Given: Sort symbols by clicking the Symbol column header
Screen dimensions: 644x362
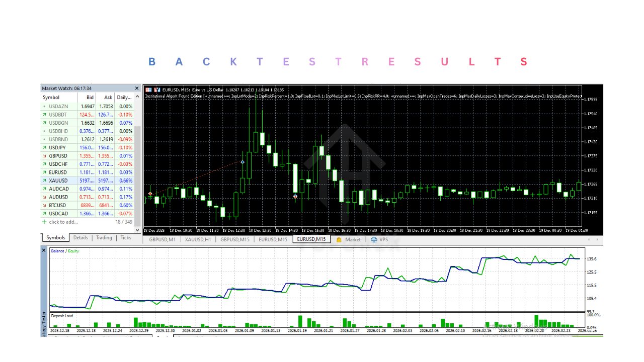Looking at the screenshot, I should (52, 97).
